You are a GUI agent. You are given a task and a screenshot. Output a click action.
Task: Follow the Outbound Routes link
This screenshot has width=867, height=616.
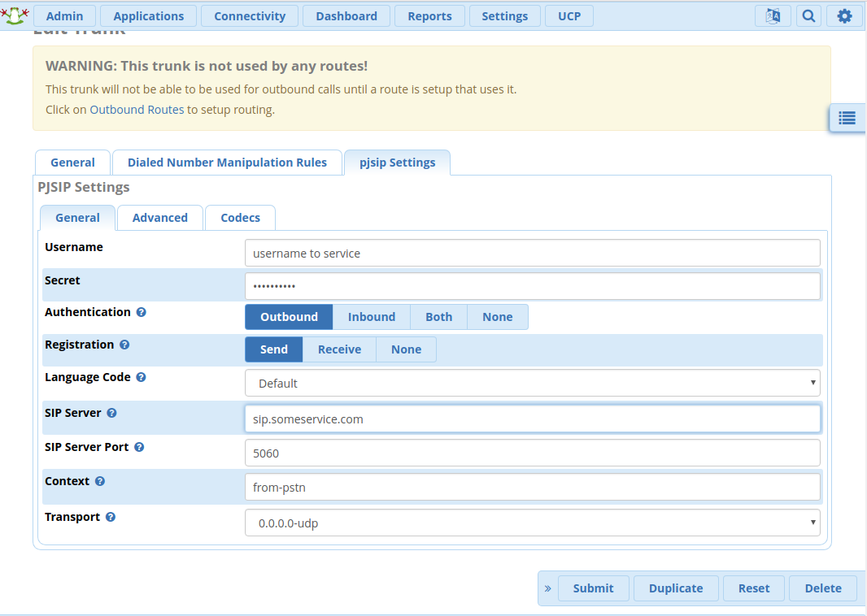(137, 110)
